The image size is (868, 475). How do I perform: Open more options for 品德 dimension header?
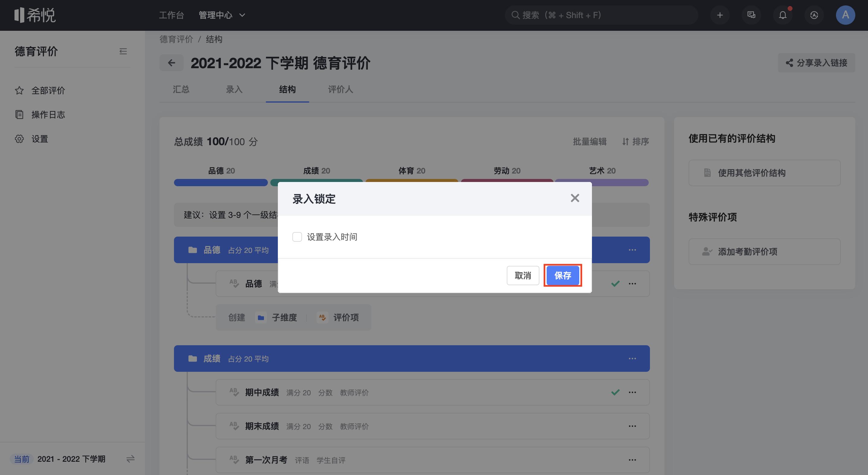coord(632,250)
